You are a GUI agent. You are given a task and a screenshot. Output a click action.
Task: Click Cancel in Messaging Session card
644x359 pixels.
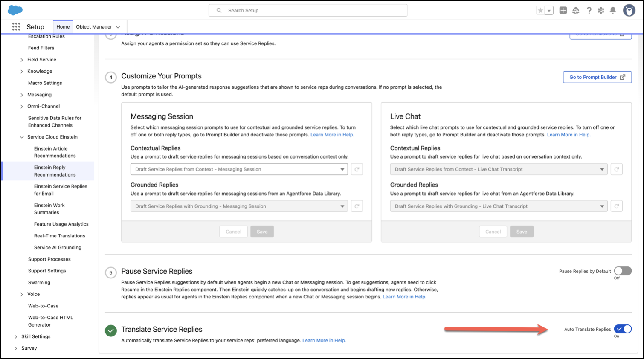(x=233, y=232)
